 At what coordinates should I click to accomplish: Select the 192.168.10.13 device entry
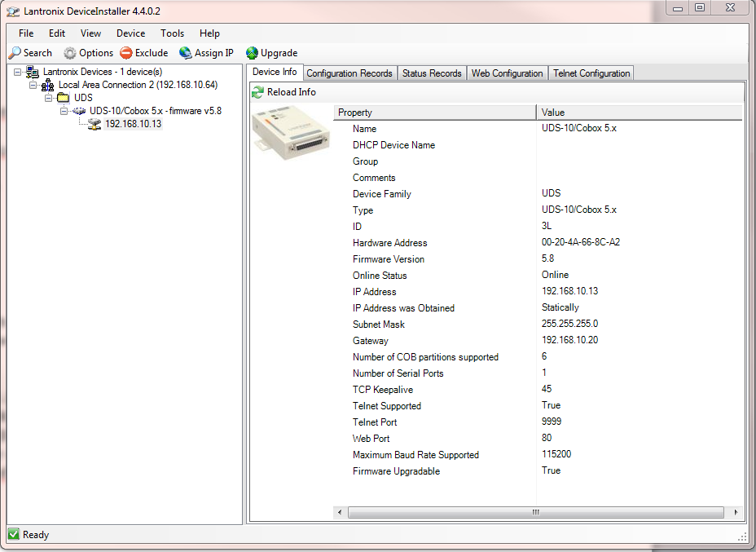[x=133, y=124]
